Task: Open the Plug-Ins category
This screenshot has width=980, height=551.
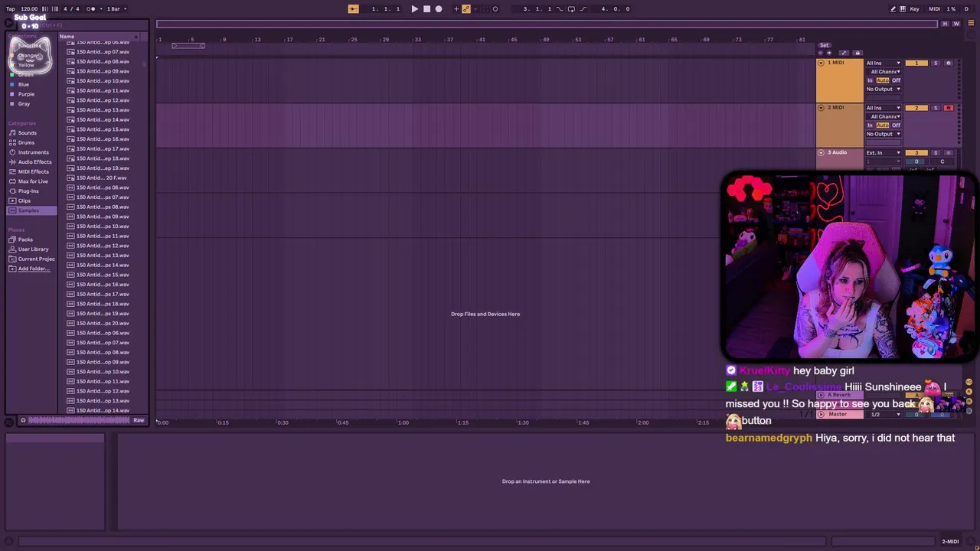Action: coord(28,191)
